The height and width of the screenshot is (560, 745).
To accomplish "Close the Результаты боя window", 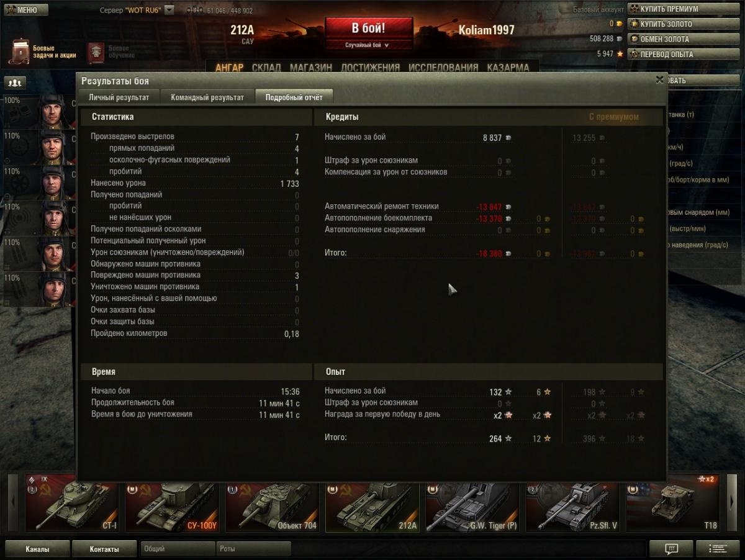I will (659, 80).
